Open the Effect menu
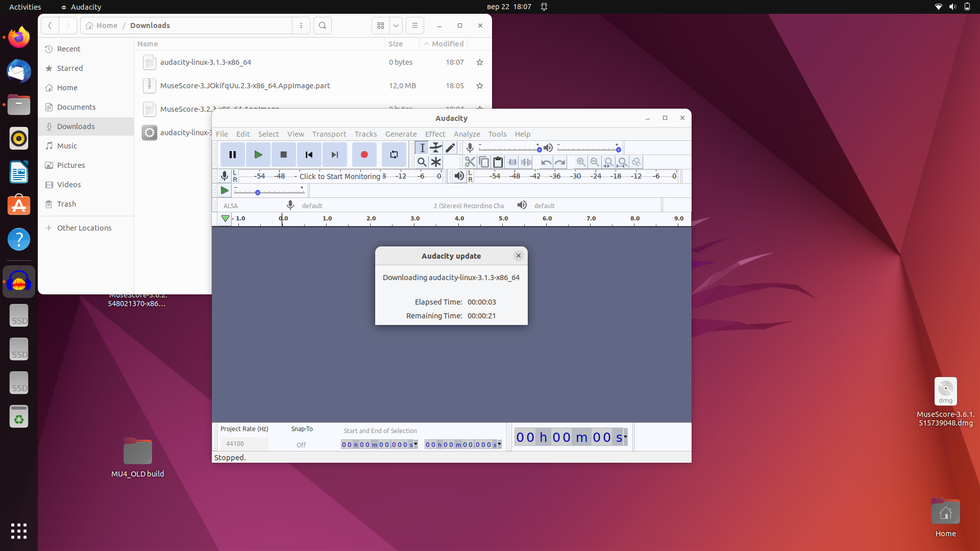The width and height of the screenshot is (980, 551). click(435, 134)
